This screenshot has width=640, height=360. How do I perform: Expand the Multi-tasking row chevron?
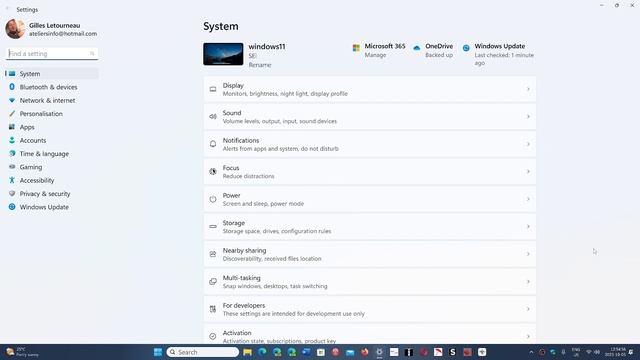528,281
